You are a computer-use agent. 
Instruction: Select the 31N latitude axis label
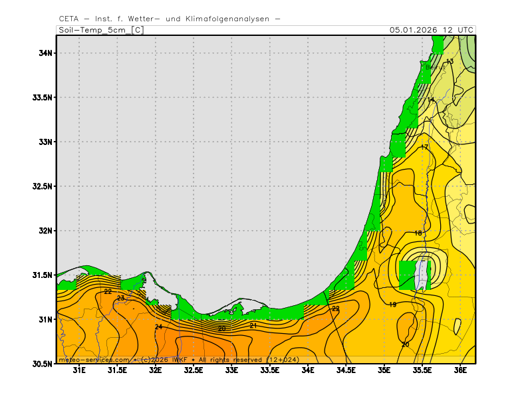coord(45,319)
